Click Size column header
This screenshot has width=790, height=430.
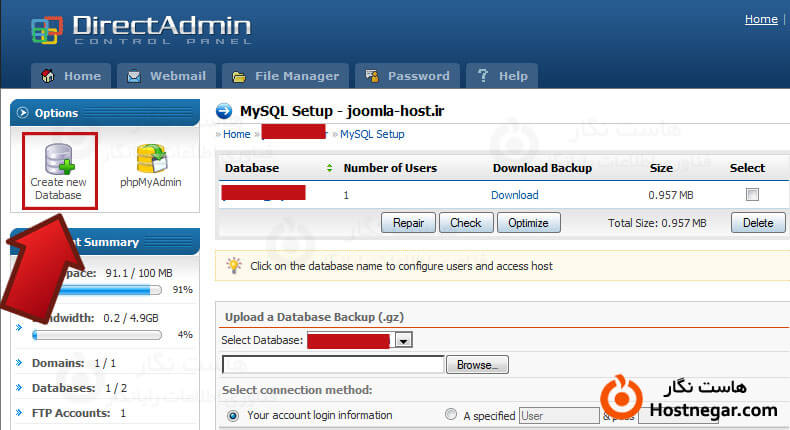pyautogui.click(x=661, y=168)
